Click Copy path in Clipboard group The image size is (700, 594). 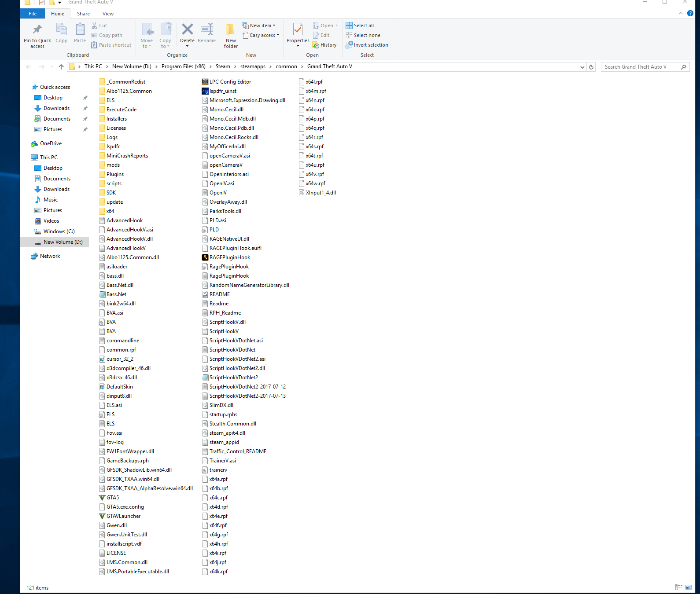pos(107,35)
